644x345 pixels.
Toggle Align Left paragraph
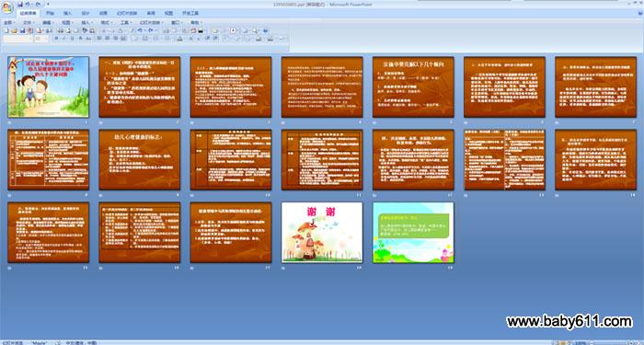coord(99,39)
